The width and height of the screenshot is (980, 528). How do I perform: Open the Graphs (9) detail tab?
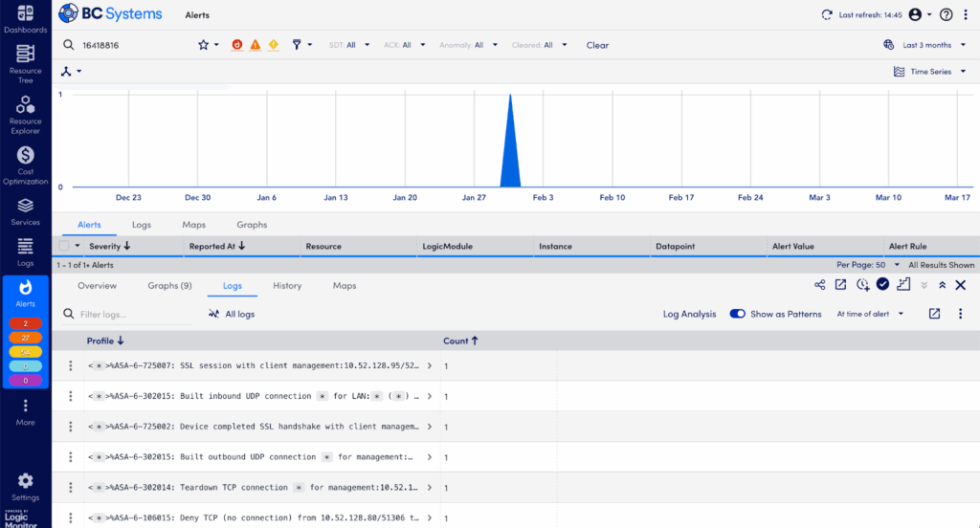pyautogui.click(x=169, y=286)
